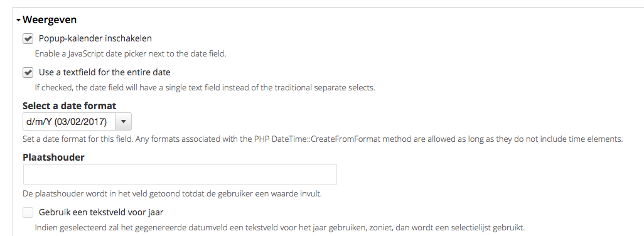Click the 'Use a textfield for the entire date' label

[105, 72]
